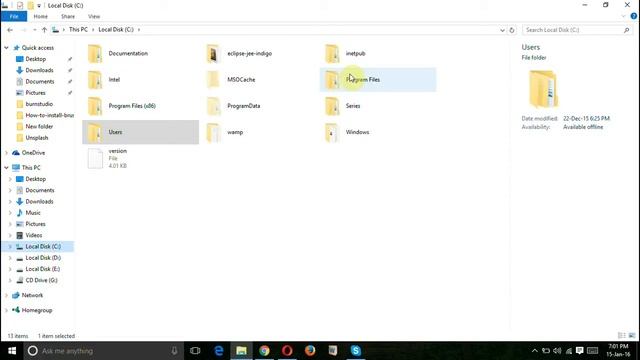Open the recent locations dropdown arrow
Viewport: 640px width, 360px height.
(x=35, y=30)
